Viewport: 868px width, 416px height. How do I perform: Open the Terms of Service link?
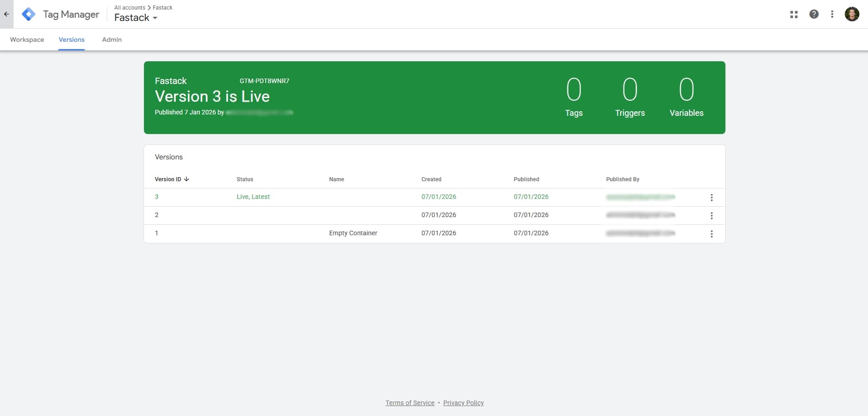pyautogui.click(x=410, y=403)
